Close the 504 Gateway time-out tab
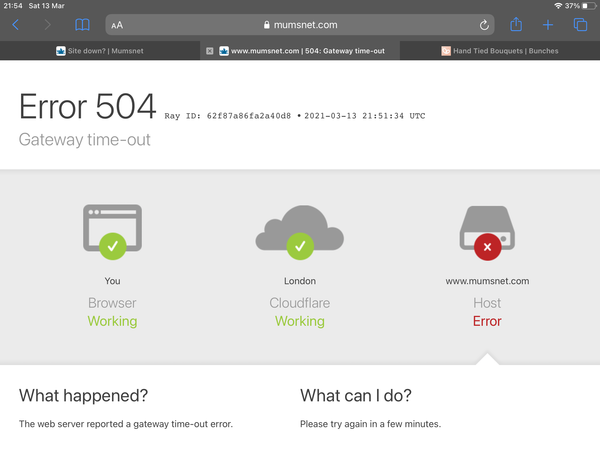 (x=210, y=51)
